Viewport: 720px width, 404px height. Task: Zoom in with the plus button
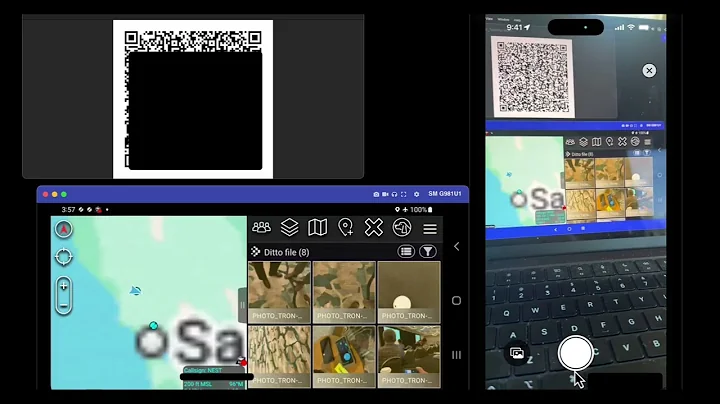point(64,286)
